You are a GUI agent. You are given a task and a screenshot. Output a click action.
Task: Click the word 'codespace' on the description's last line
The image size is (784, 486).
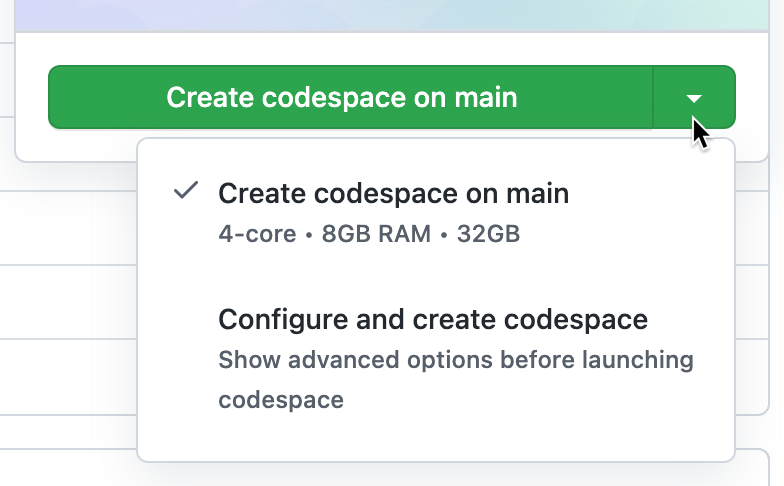tap(281, 401)
